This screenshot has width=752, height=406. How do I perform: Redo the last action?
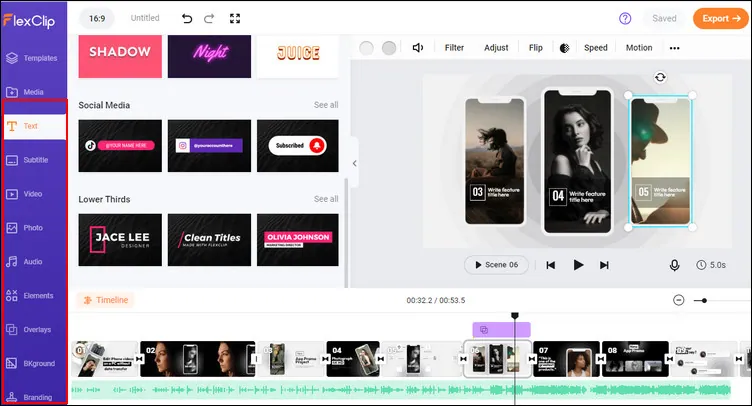click(x=209, y=19)
